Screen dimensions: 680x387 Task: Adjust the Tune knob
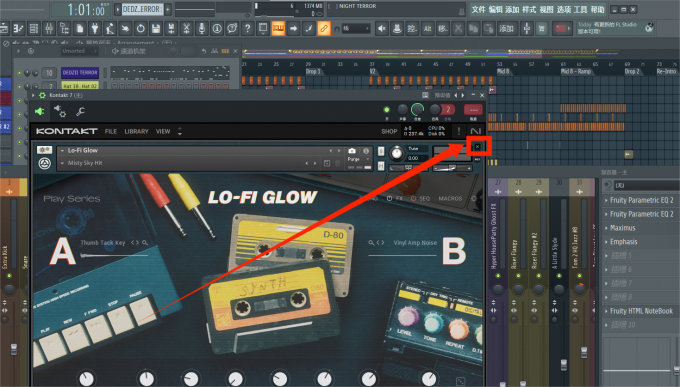coord(396,153)
